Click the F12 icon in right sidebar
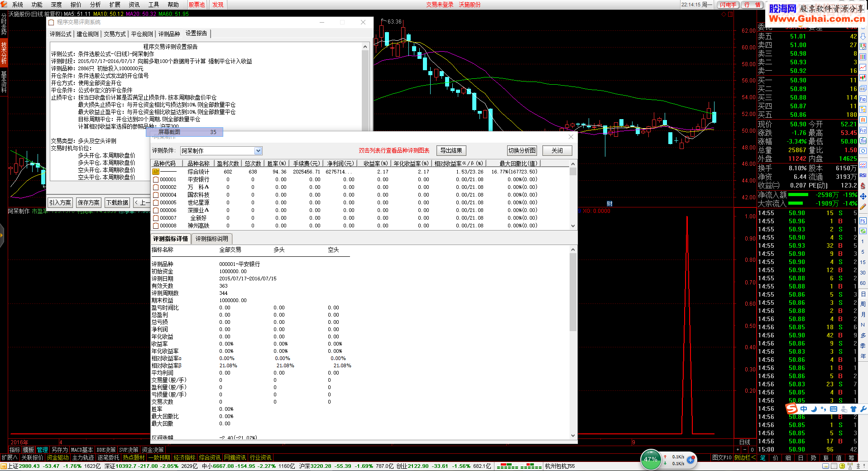The height and width of the screenshot is (471, 868). [x=863, y=130]
